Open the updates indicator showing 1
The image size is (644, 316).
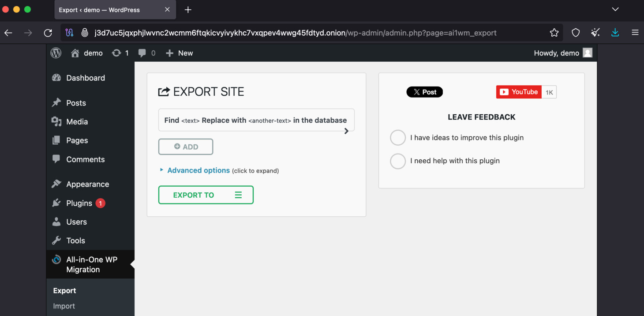coord(120,53)
